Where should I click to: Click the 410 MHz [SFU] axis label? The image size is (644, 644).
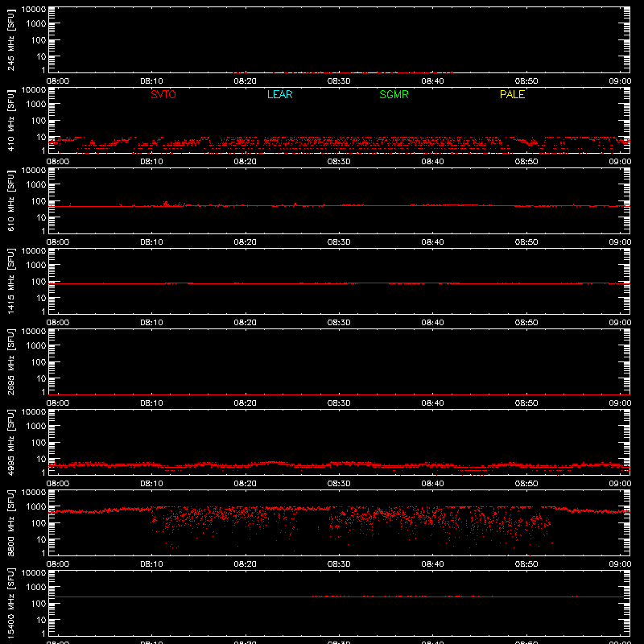[11, 120]
